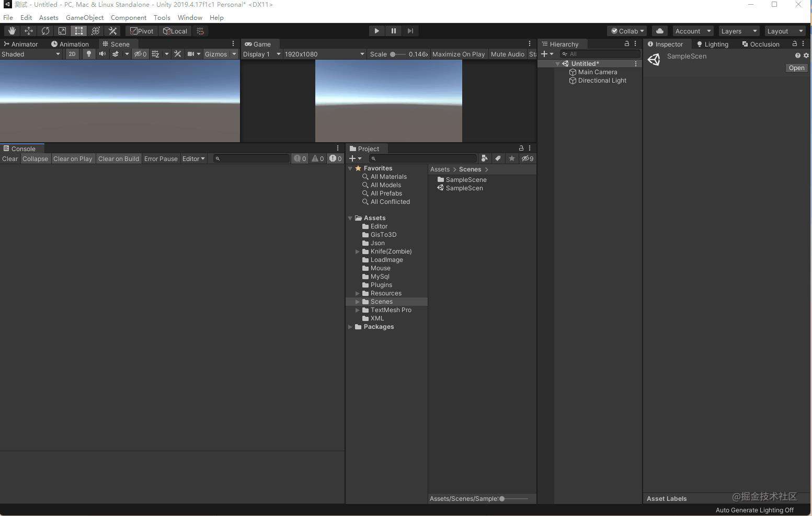Toggle console warning messages count

(x=318, y=158)
